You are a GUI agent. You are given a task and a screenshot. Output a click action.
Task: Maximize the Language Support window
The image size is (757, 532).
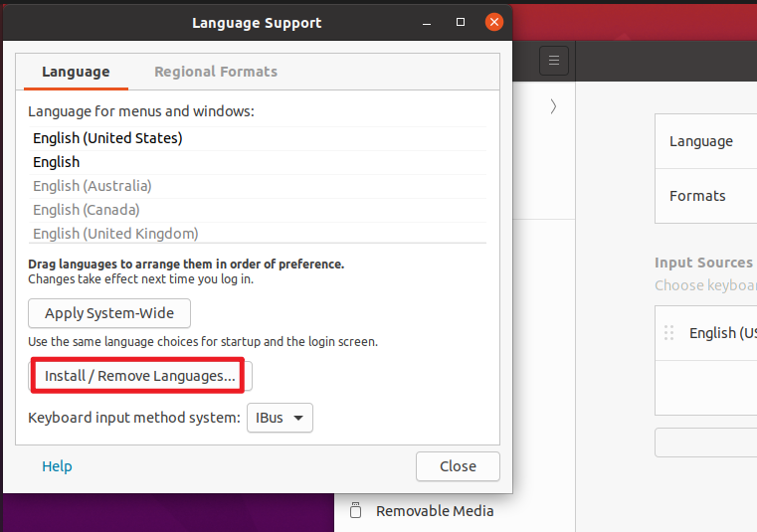tap(461, 22)
